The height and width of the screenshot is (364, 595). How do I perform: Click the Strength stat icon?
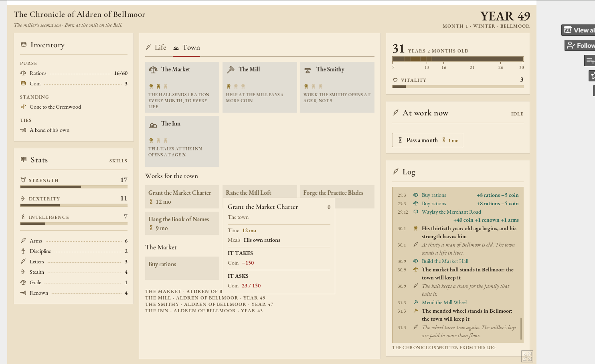pyautogui.click(x=23, y=180)
